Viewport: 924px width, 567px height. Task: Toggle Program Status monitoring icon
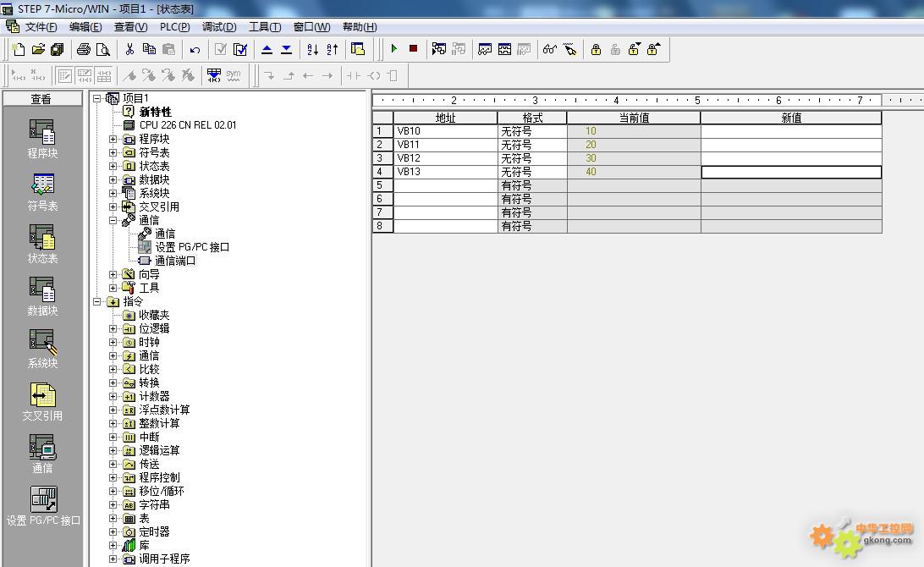click(439, 49)
